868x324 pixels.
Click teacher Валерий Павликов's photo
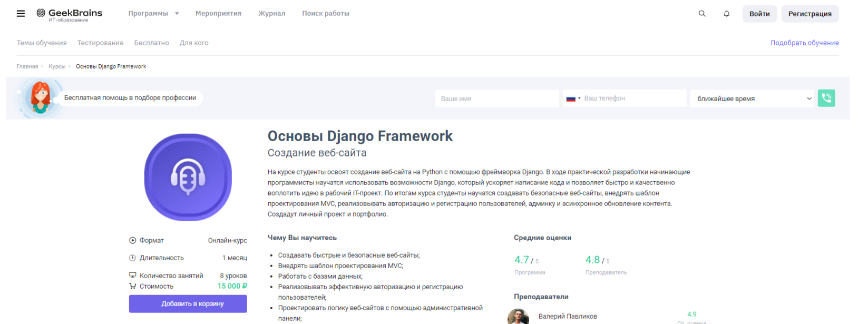[x=518, y=317]
